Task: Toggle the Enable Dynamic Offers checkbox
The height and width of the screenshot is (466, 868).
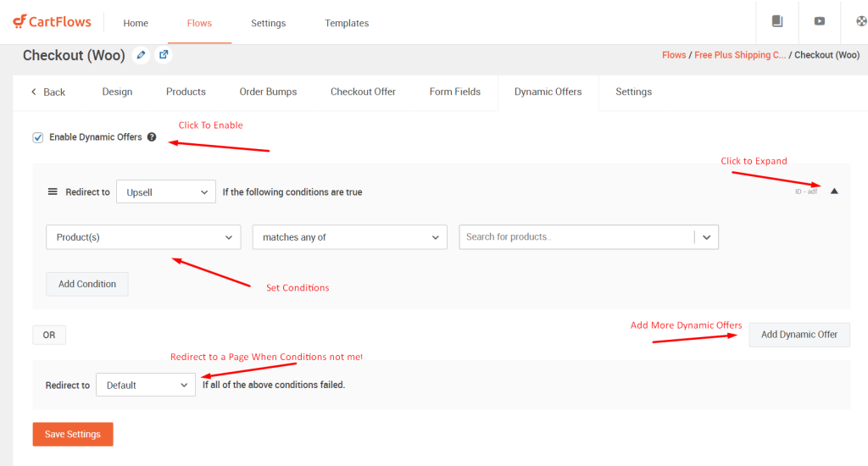Action: (x=38, y=137)
